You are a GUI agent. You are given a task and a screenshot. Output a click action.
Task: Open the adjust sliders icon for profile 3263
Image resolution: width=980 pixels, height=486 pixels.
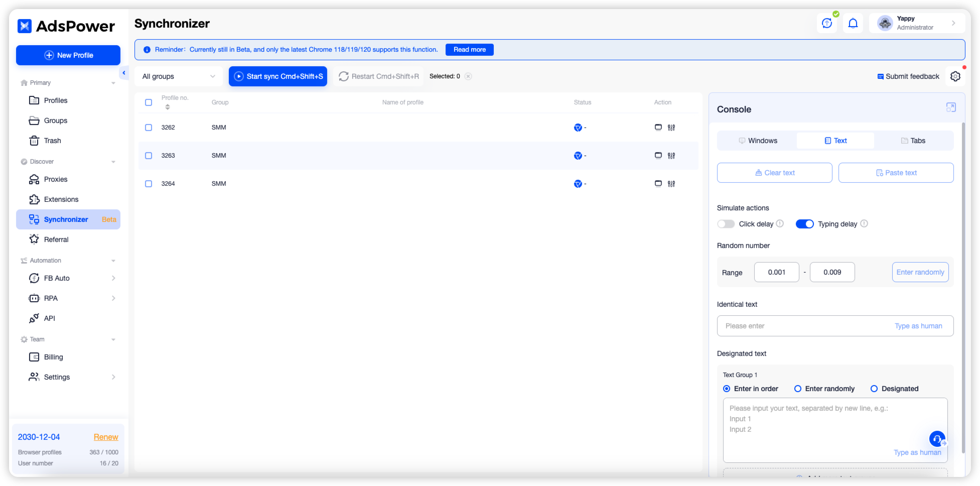(x=671, y=156)
